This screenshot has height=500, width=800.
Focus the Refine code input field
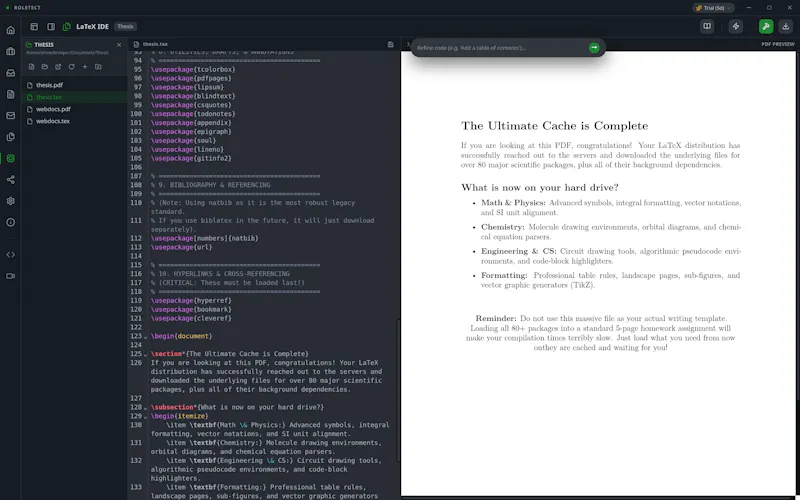pos(500,48)
